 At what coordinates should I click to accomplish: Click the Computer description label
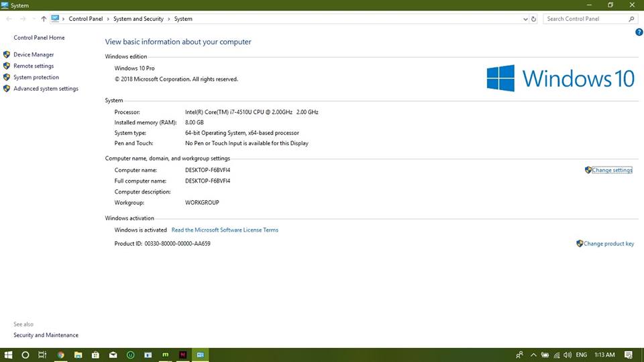pos(142,191)
